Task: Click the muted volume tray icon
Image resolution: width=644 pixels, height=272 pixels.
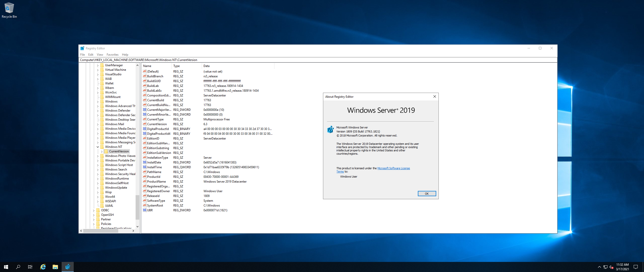Action: (611, 267)
